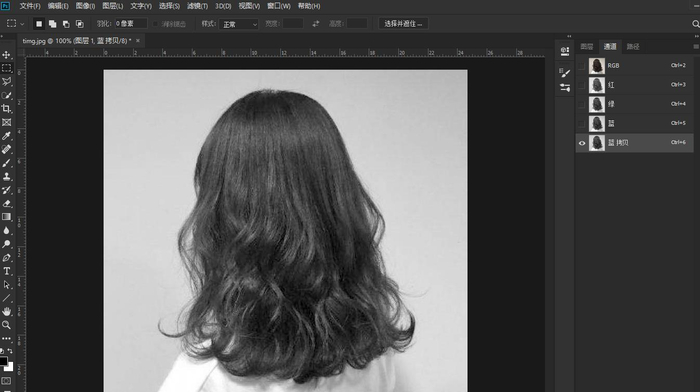Toggle Quick Mask mode at toolbox bottom
This screenshot has height=392, width=700.
[x=6, y=381]
